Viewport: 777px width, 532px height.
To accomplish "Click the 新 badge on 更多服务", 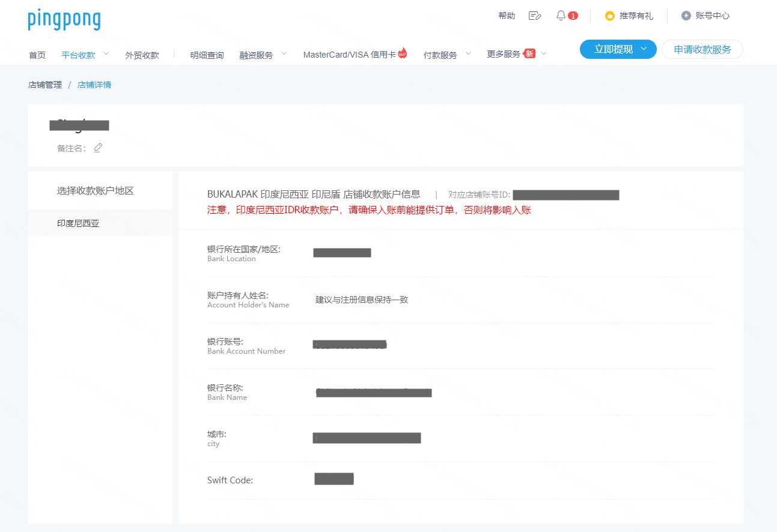I will [x=529, y=53].
